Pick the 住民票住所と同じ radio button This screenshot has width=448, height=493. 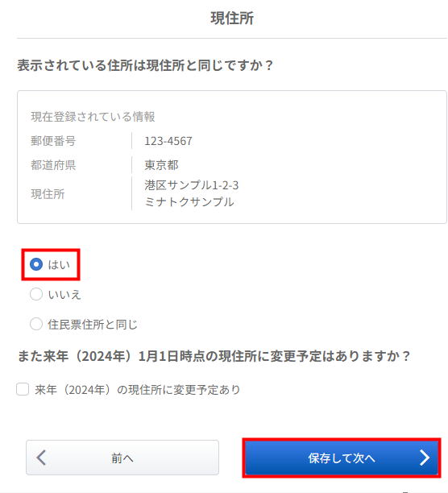click(x=36, y=324)
